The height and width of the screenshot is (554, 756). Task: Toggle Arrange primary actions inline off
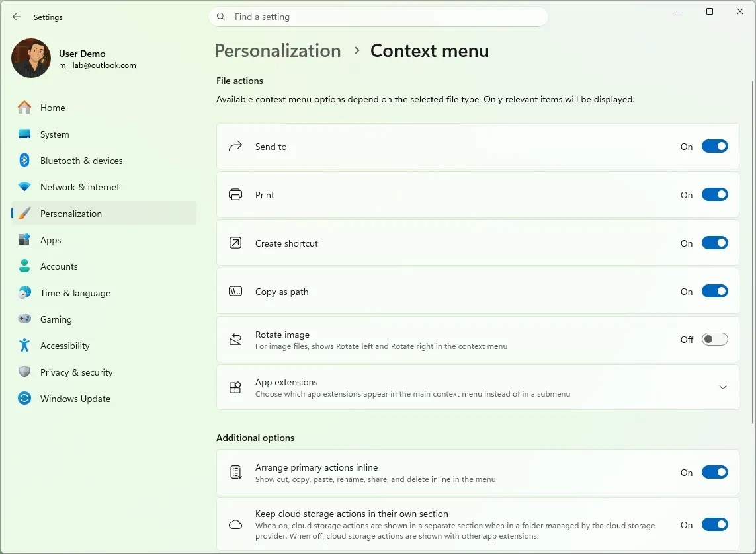coord(714,473)
